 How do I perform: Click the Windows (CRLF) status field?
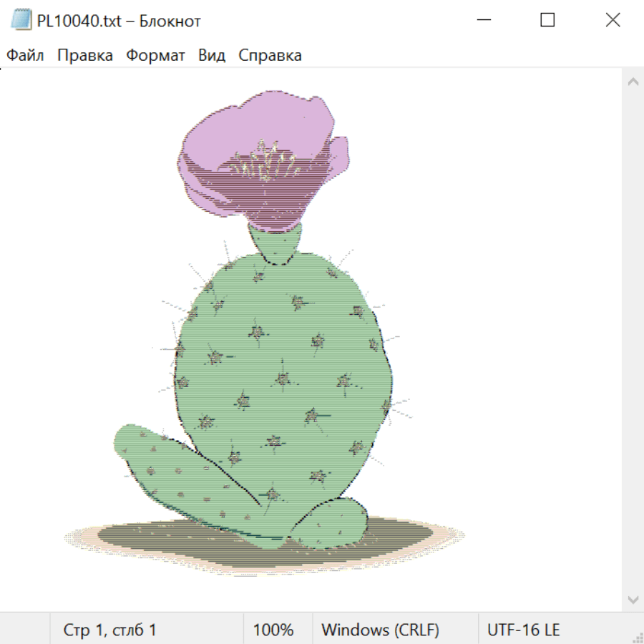pos(380,630)
